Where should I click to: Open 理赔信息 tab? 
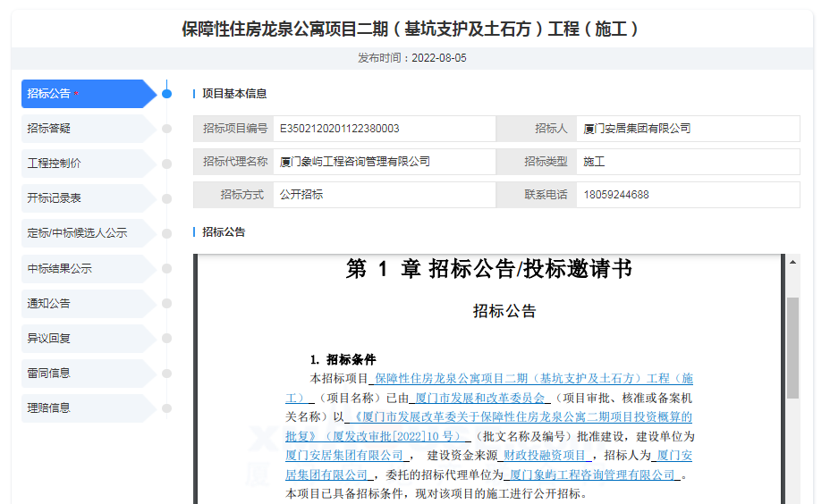[85, 407]
